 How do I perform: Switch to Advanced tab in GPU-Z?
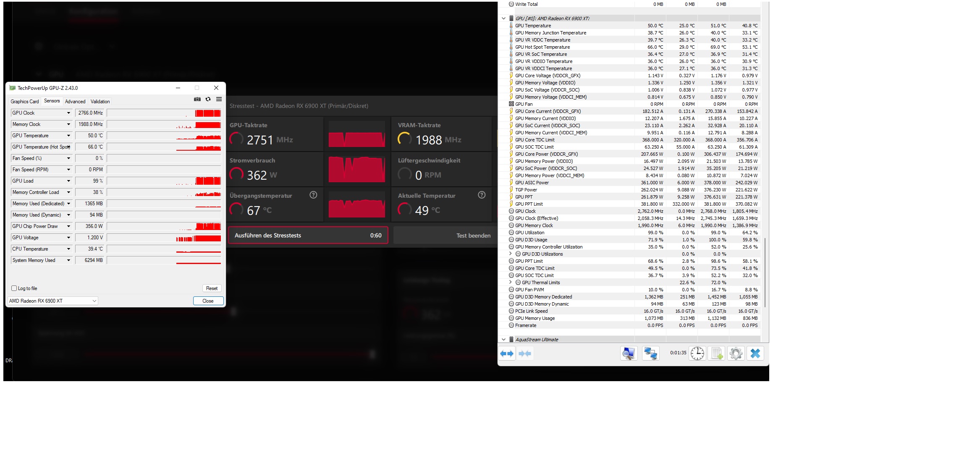click(x=75, y=102)
